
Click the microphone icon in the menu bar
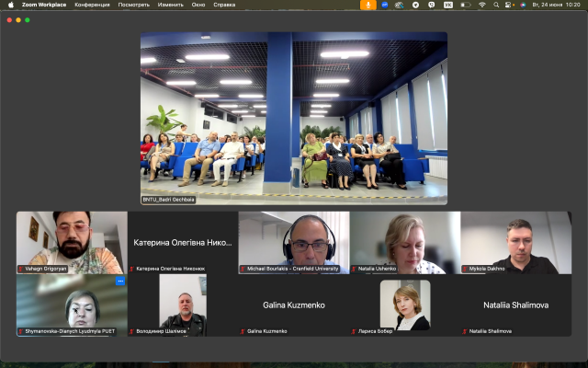point(367,5)
